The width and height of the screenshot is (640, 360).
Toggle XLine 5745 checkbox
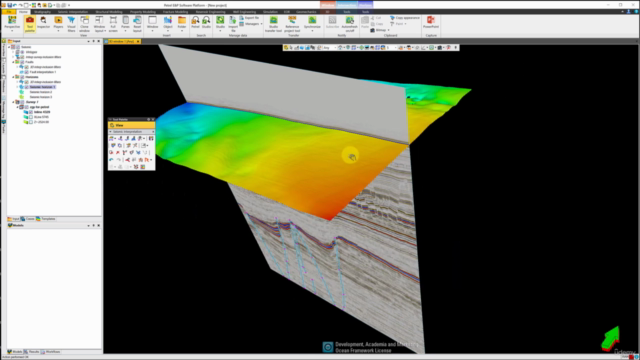pyautogui.click(x=31, y=117)
